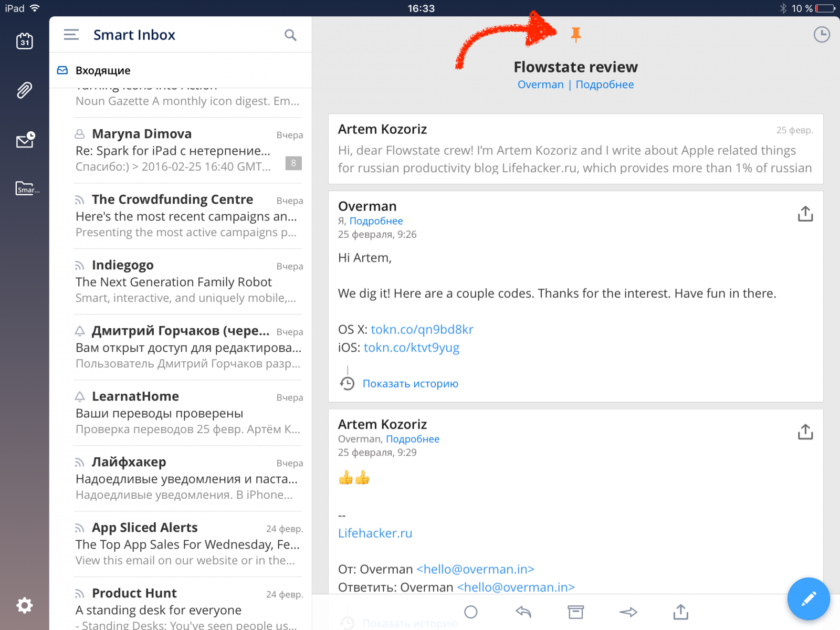This screenshot has height=630, width=840.
Task: Share Overman's message via export icon
Action: pos(805,214)
